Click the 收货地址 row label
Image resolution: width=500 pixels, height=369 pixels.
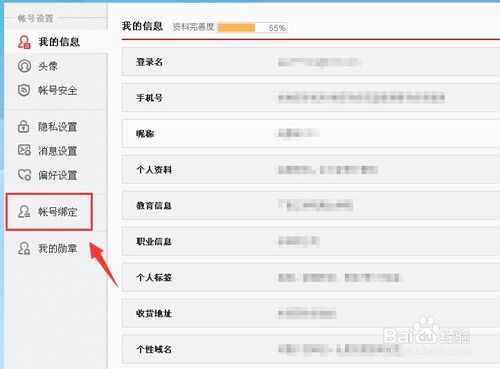point(154,313)
